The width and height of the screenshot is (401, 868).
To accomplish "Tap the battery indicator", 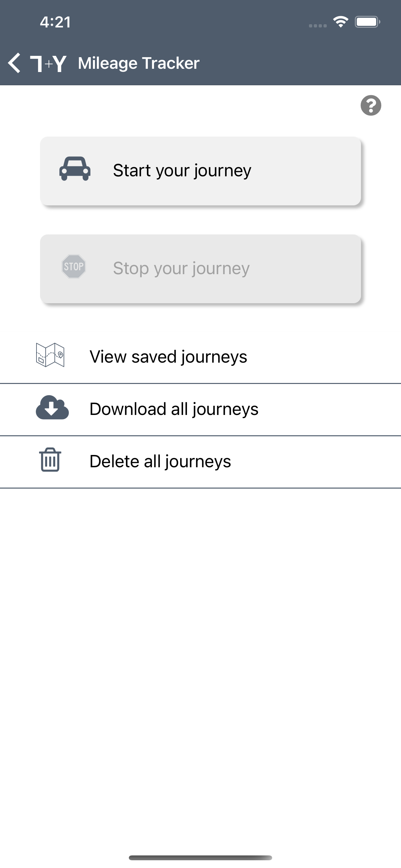I will pyautogui.click(x=367, y=22).
